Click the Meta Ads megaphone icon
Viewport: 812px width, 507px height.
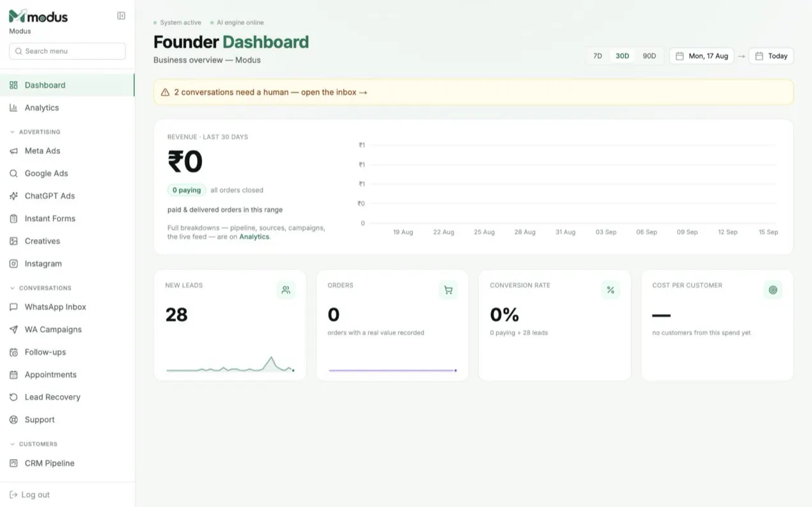[x=13, y=151]
